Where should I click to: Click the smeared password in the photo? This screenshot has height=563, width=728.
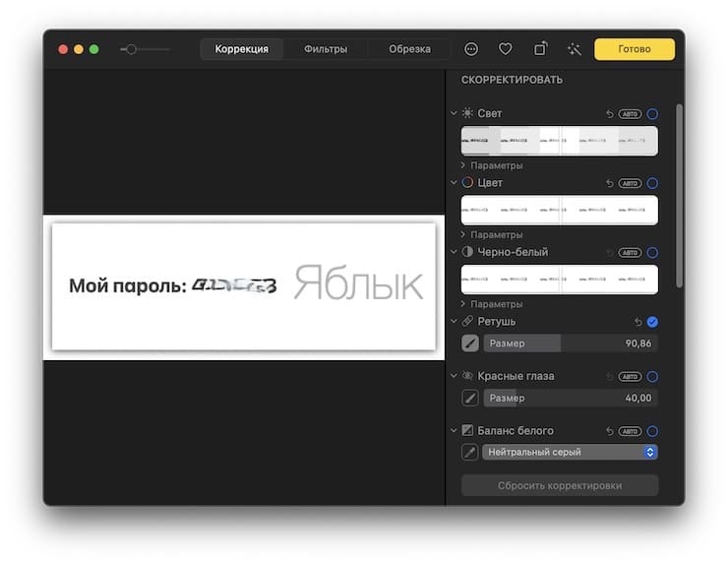235,285
